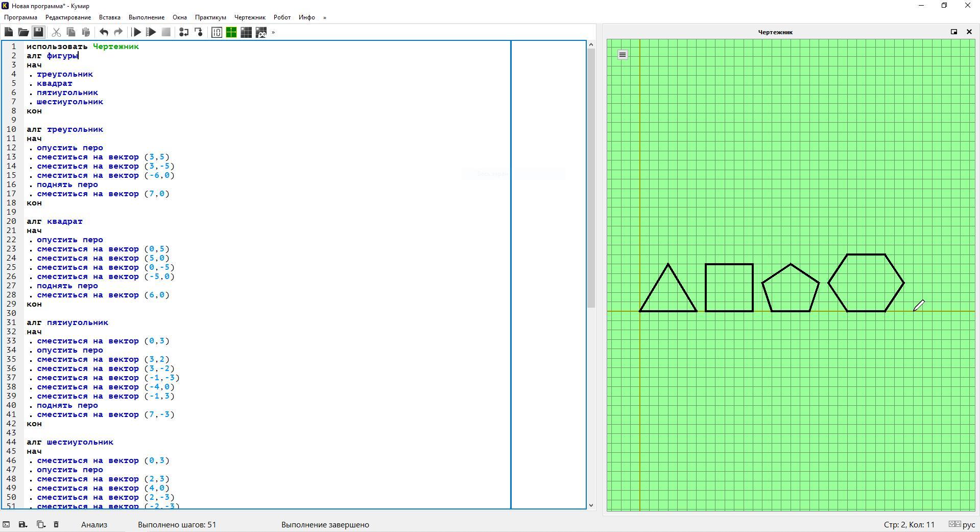
Task: Click the drawn hexagon on canvas
Action: pyautogui.click(x=866, y=283)
